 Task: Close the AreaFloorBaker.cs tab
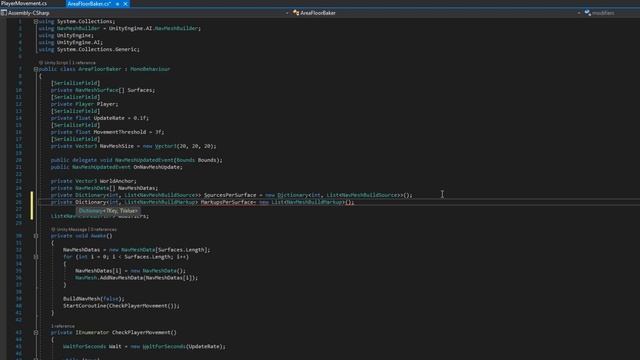click(x=125, y=4)
